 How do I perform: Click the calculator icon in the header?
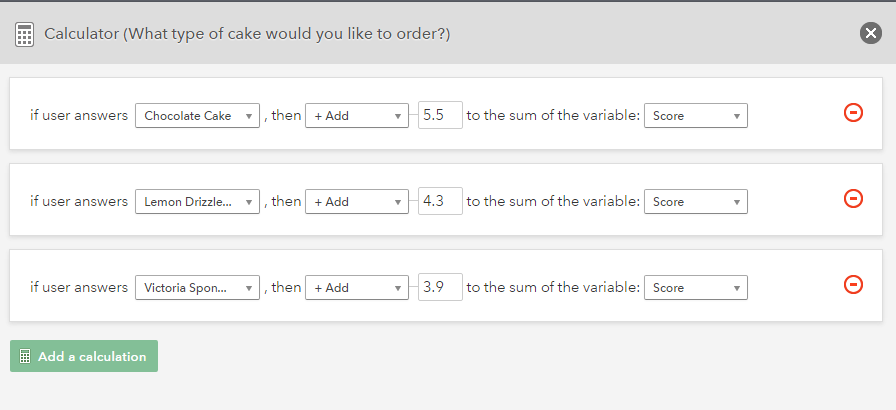click(25, 34)
